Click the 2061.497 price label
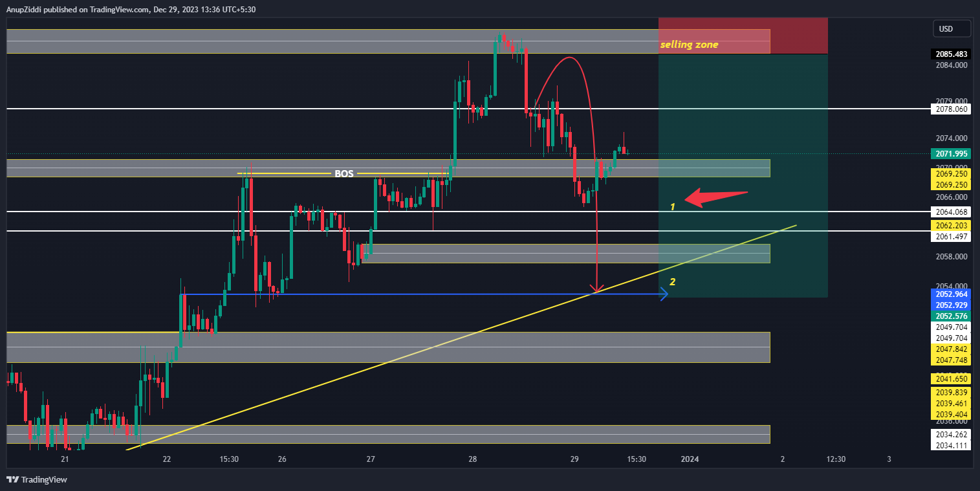Screen dimensions: 980x491 952,237
